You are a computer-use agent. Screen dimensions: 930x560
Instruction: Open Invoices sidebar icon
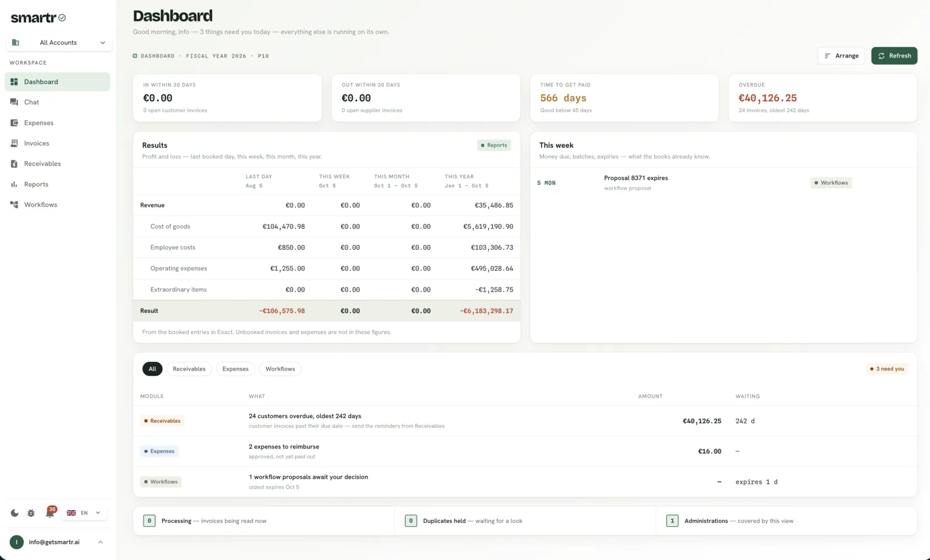click(x=14, y=143)
